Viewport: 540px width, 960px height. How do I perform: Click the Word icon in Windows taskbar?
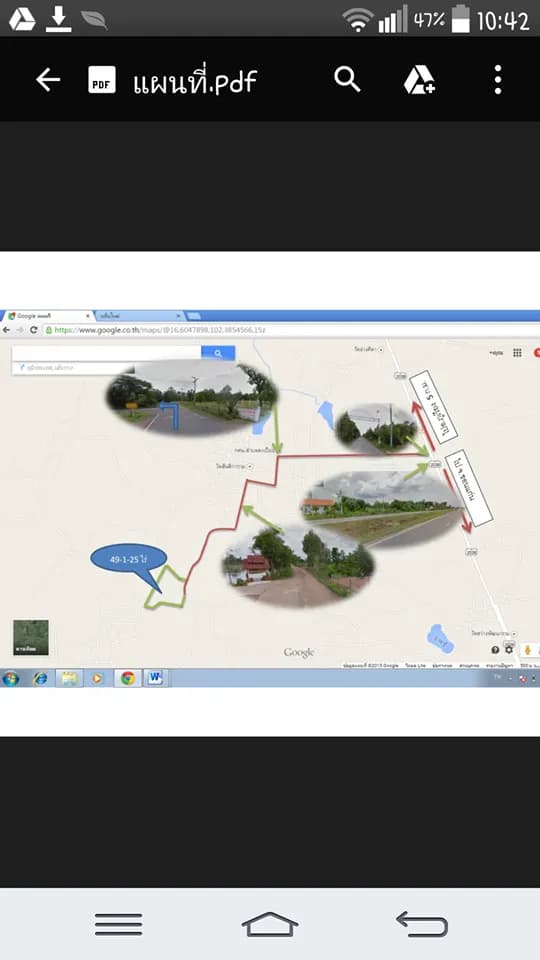155,678
